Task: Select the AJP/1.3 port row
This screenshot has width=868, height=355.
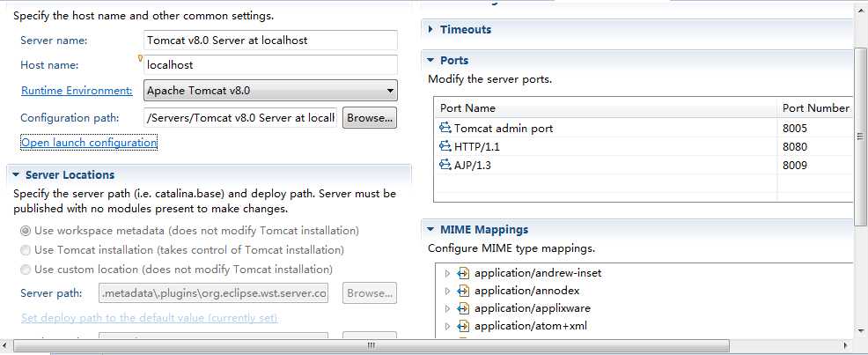Action: pos(644,165)
